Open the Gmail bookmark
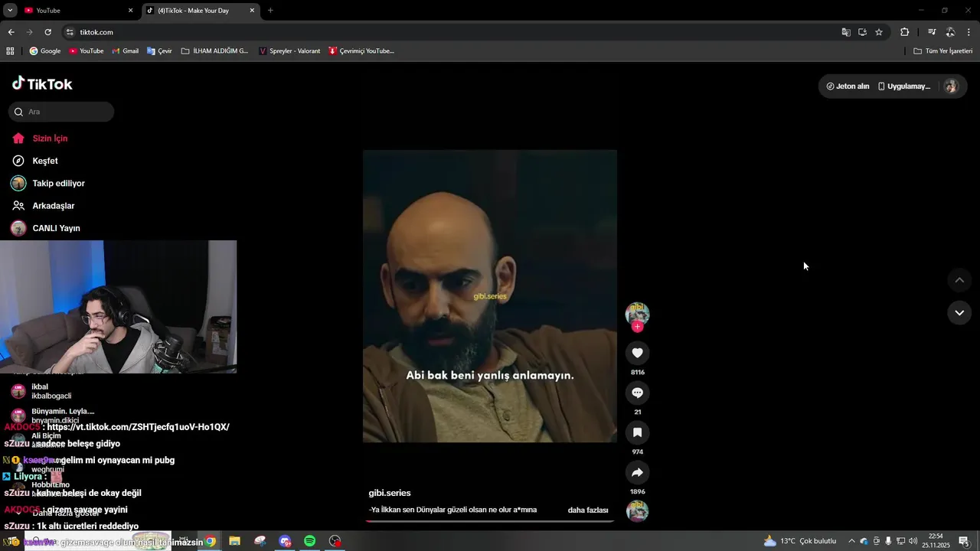Viewport: 980px width, 551px height. tap(126, 51)
